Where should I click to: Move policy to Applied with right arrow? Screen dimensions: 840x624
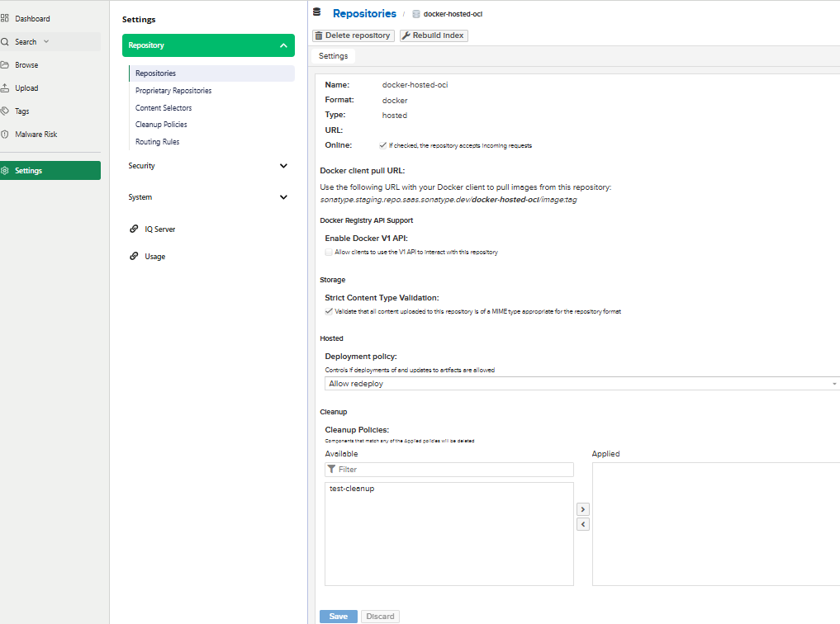[583, 509]
